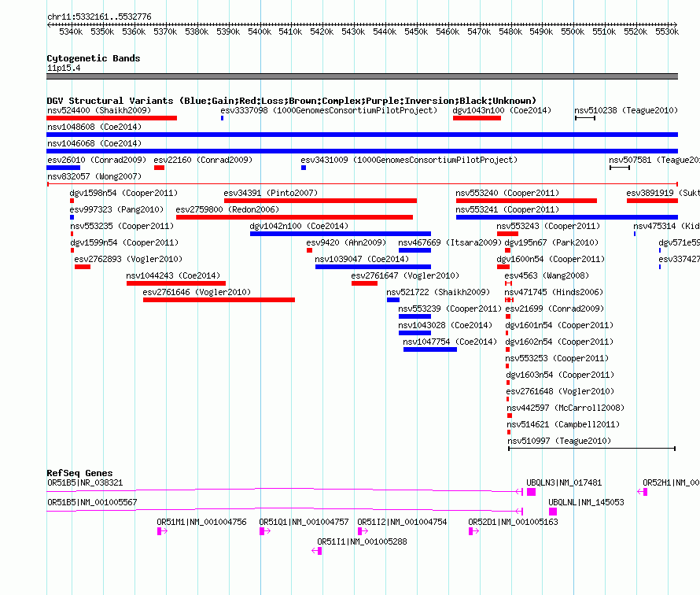Screen dimensions: 700x595
Task: Click the dgv1042n100 (Coe2014) blue bar
Action: point(341,234)
